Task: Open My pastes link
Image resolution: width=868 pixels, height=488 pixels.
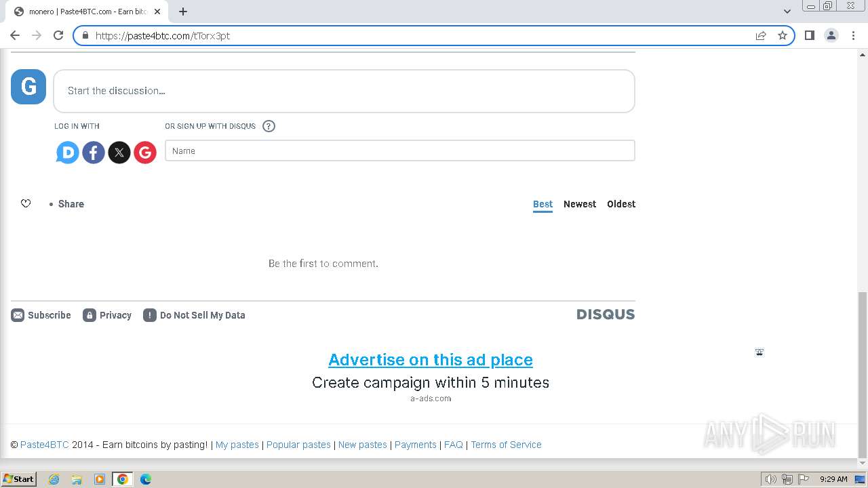Action: click(x=237, y=445)
